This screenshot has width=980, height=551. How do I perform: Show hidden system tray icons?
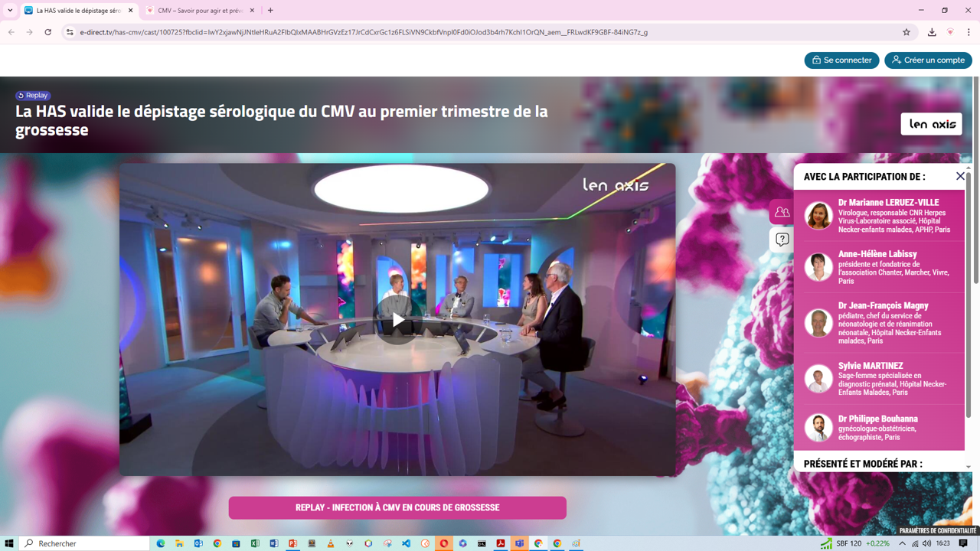pyautogui.click(x=902, y=543)
